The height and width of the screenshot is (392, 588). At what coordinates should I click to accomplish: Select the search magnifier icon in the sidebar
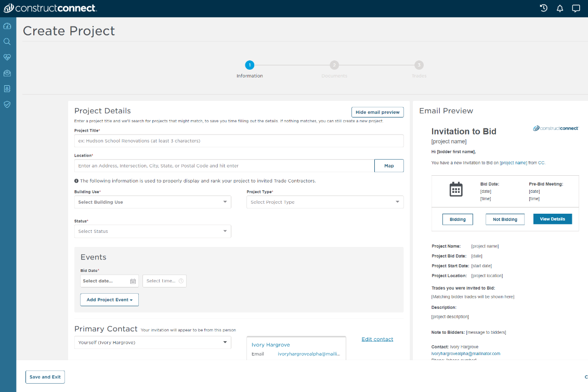tap(7, 42)
